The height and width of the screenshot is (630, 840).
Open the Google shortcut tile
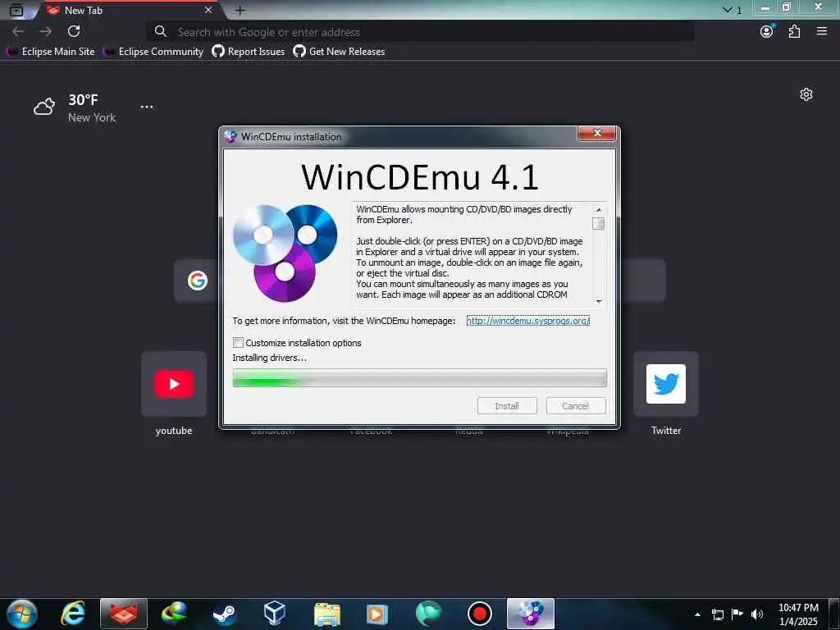(197, 281)
